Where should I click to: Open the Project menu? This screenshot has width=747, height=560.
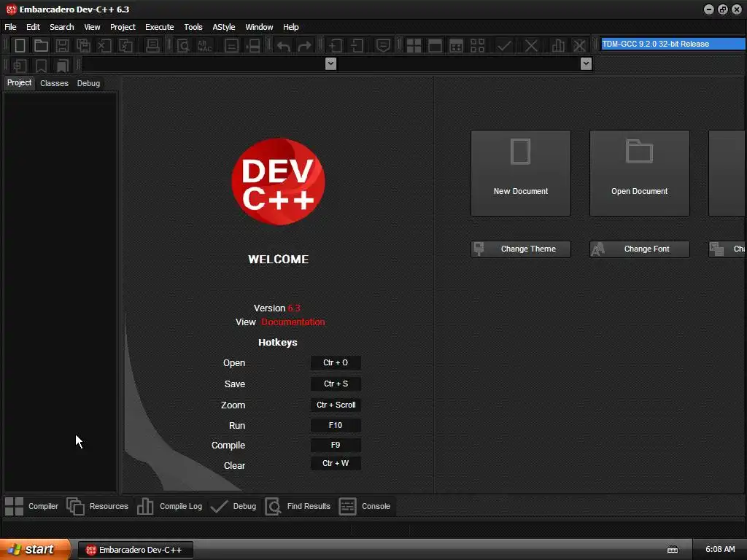pos(123,27)
